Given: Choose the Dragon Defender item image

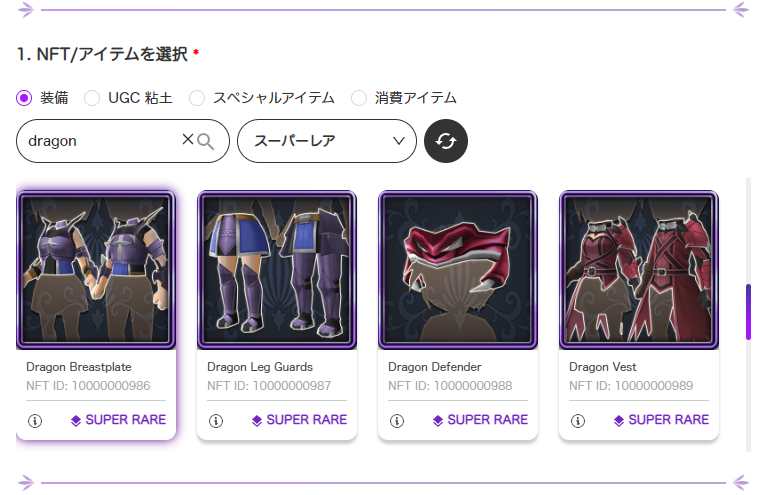Looking at the screenshot, I should (x=458, y=270).
